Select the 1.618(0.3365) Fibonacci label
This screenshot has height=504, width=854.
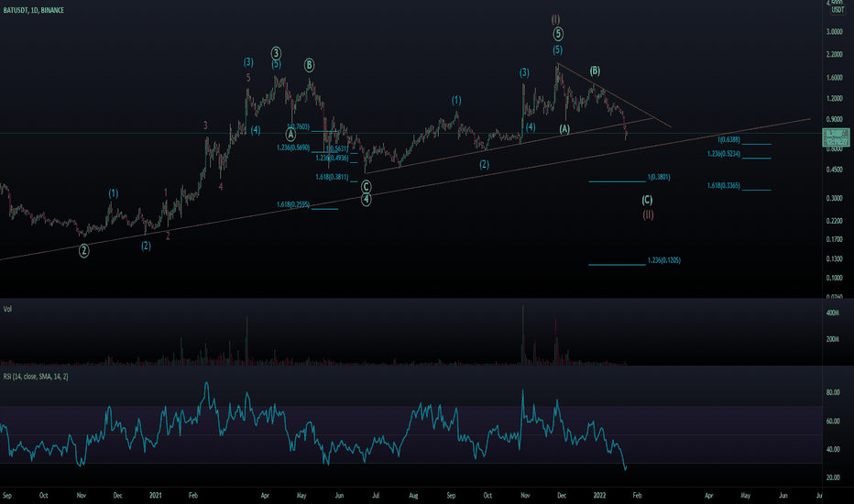724,186
